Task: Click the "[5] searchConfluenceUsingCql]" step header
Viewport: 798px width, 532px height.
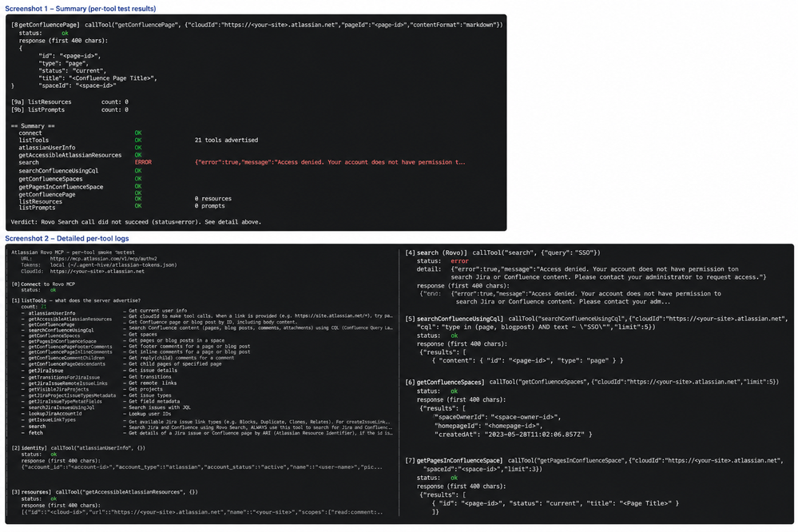Action: 455,319
